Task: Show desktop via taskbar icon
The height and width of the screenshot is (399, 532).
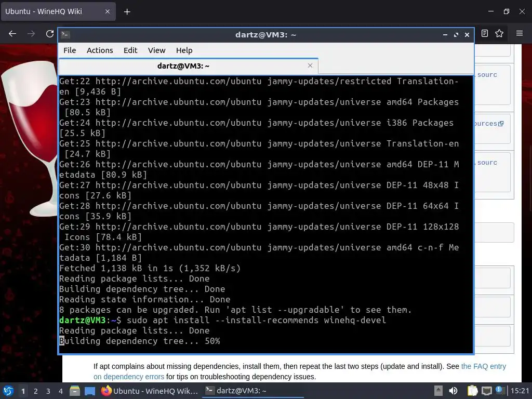Action: pos(89,391)
